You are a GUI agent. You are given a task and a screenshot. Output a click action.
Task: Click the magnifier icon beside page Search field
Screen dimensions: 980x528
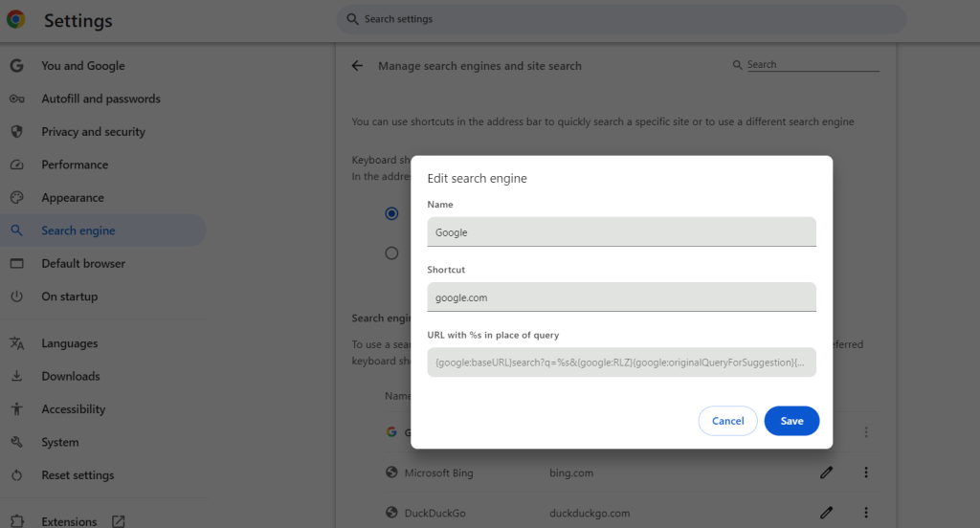[x=738, y=65]
